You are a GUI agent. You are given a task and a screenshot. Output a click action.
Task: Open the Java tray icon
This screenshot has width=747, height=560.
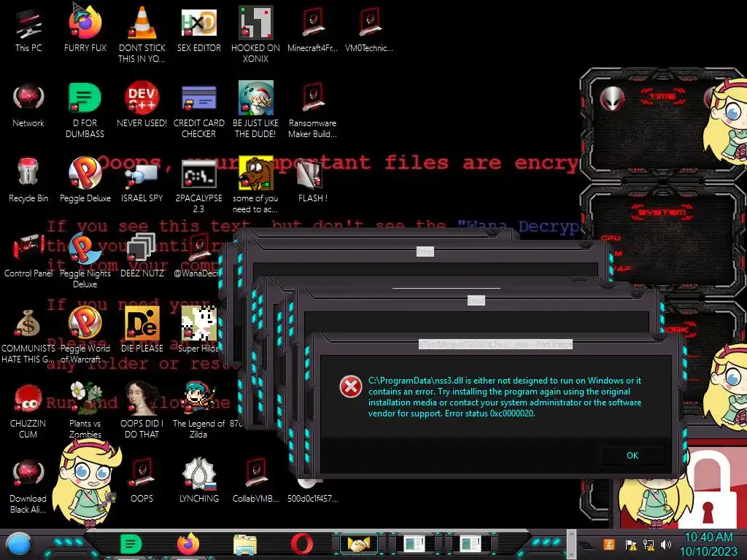tap(609, 544)
